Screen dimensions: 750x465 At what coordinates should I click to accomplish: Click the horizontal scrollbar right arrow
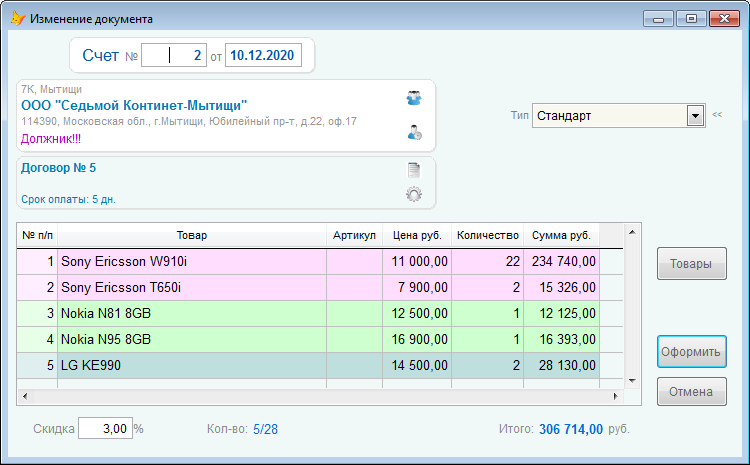[616, 396]
